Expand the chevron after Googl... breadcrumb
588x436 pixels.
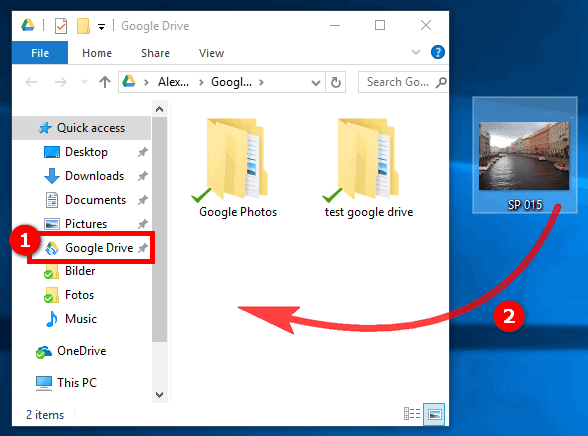click(x=261, y=82)
